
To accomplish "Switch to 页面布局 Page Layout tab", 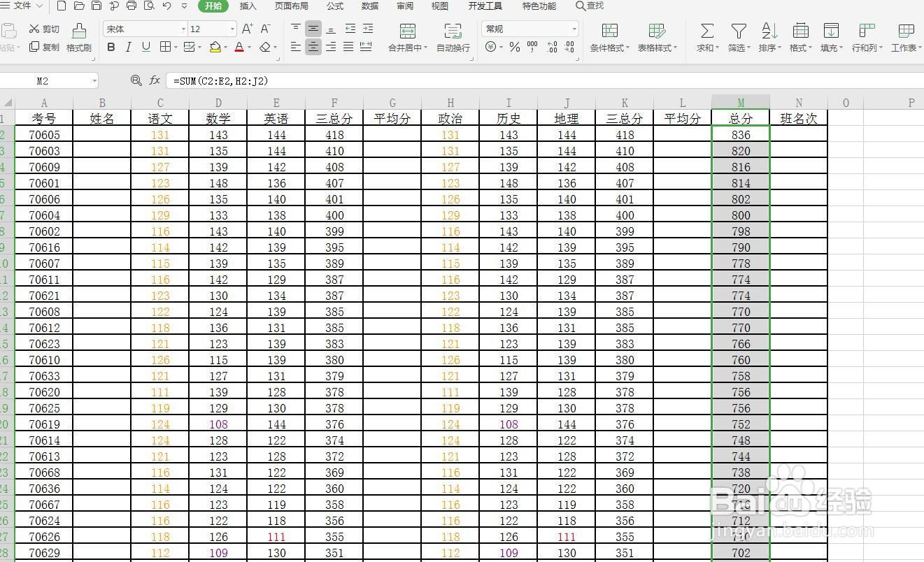I will [291, 6].
